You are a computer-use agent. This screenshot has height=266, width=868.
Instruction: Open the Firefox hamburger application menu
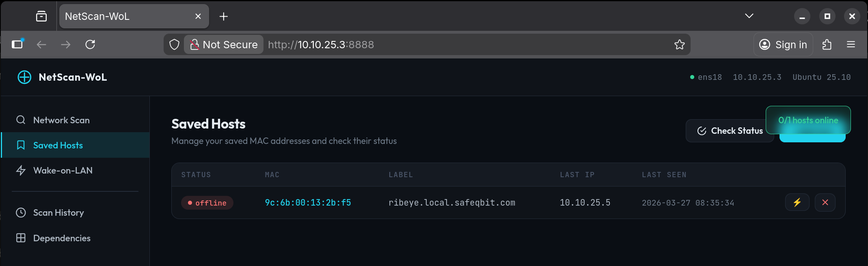point(851,45)
